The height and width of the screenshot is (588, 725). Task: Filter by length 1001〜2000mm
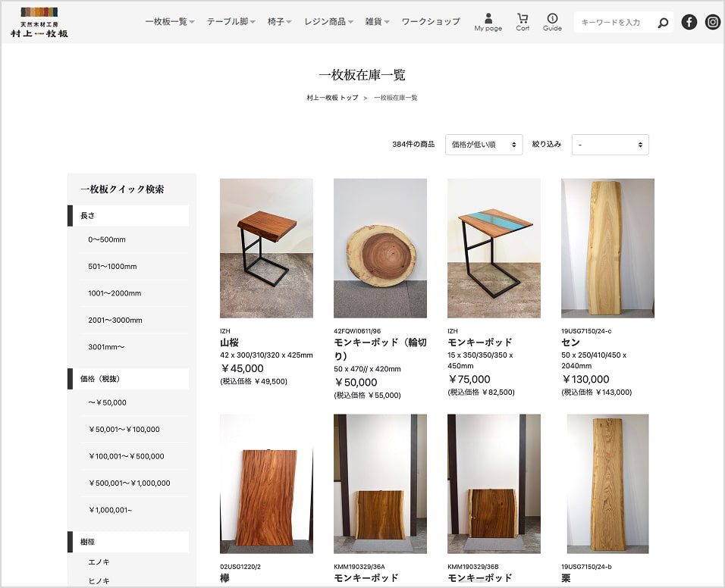[115, 293]
